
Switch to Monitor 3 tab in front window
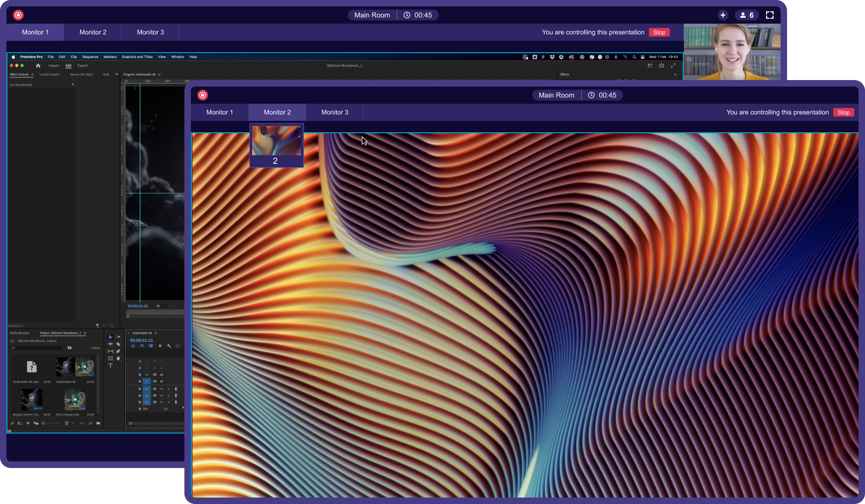(x=335, y=112)
